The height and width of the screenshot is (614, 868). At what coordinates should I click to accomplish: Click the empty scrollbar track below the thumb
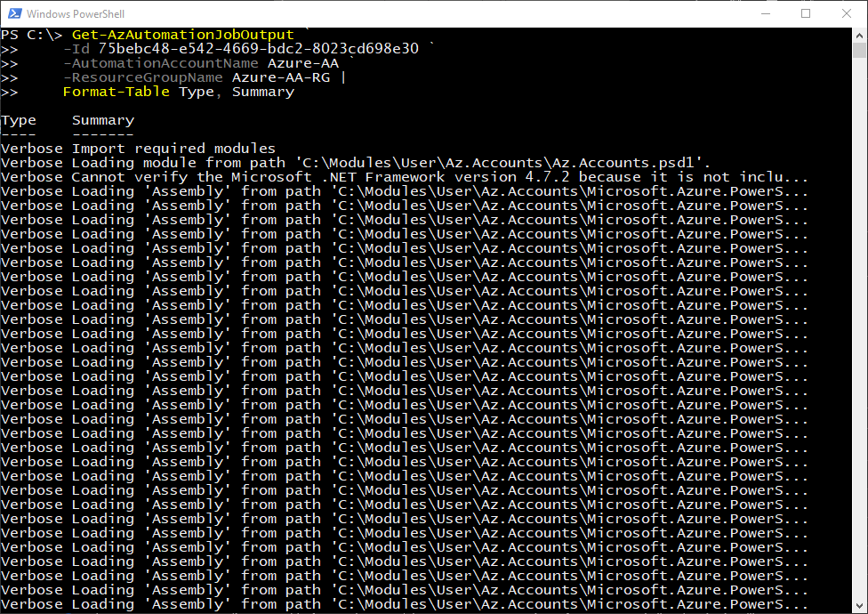(x=859, y=327)
